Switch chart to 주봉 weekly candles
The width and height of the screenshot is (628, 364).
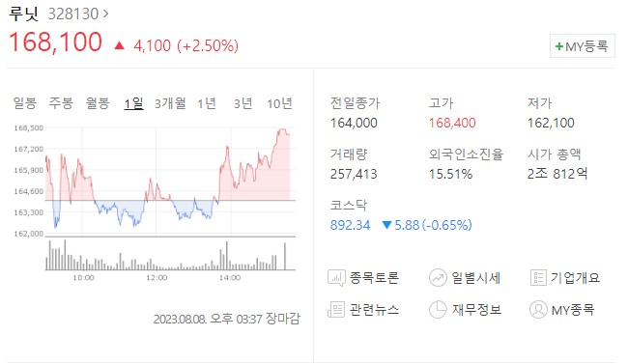pos(61,103)
